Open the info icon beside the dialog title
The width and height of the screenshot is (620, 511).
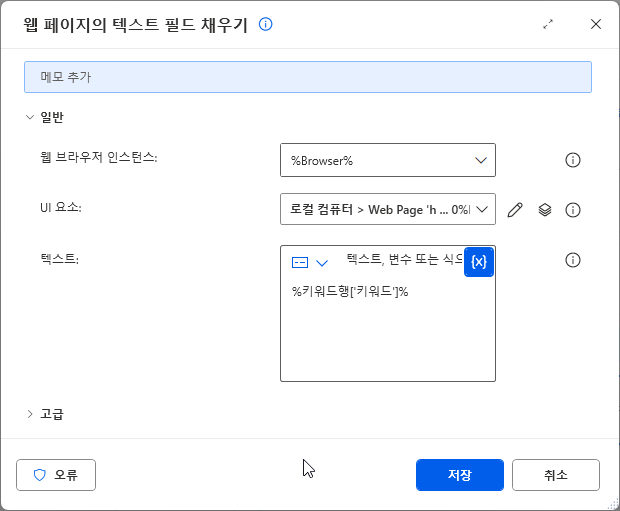click(265, 25)
